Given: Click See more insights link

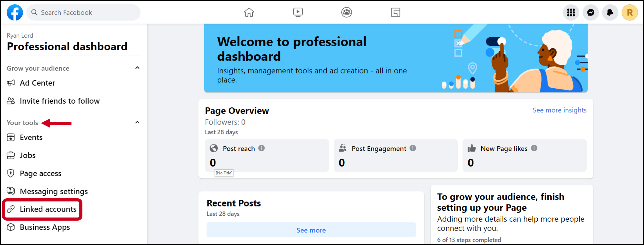Looking at the screenshot, I should [560, 110].
